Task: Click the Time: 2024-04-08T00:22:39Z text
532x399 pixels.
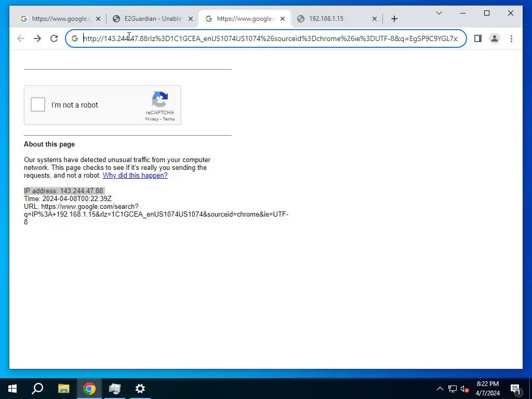Action: click(x=68, y=199)
